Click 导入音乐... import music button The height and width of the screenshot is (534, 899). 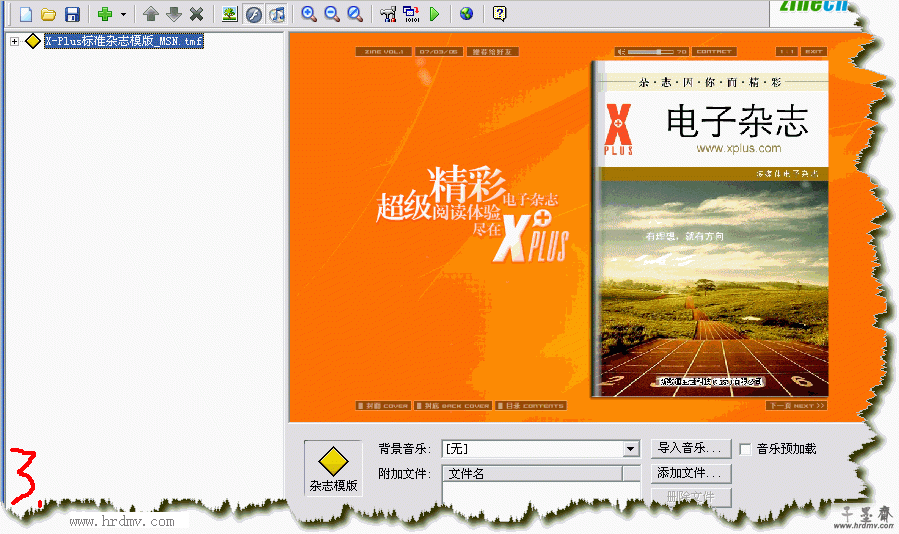[691, 448]
